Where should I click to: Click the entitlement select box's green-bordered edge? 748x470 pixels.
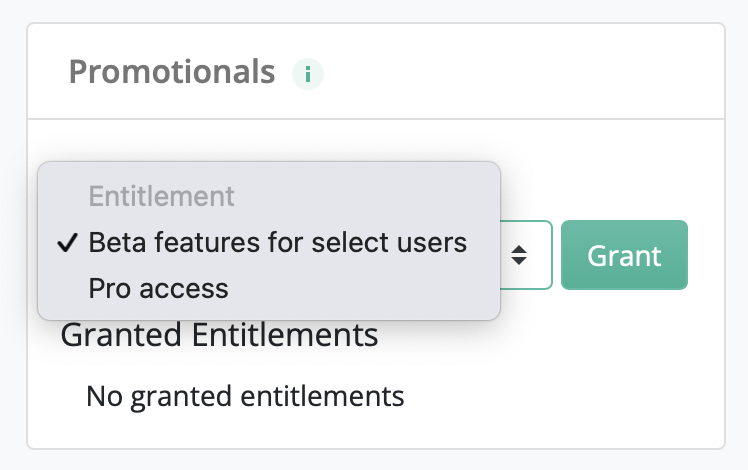pyautogui.click(x=551, y=255)
